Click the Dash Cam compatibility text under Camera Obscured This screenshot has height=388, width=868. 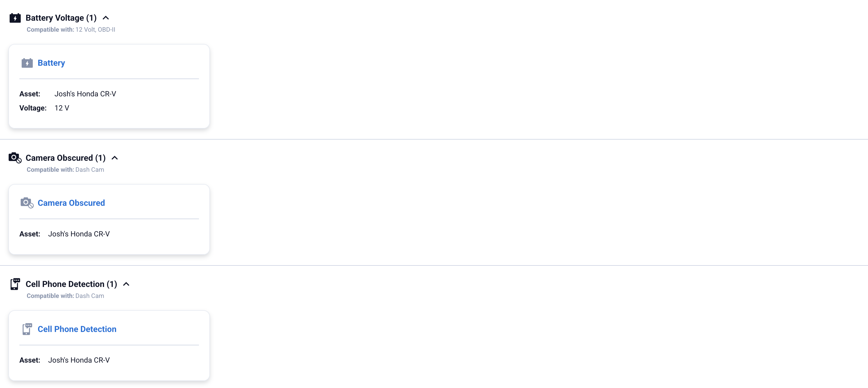coord(90,170)
